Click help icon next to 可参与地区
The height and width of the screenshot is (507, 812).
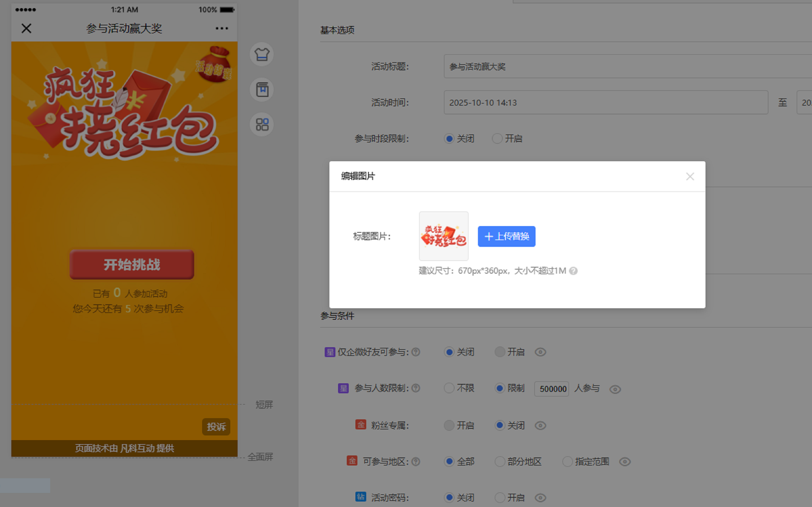tap(416, 462)
